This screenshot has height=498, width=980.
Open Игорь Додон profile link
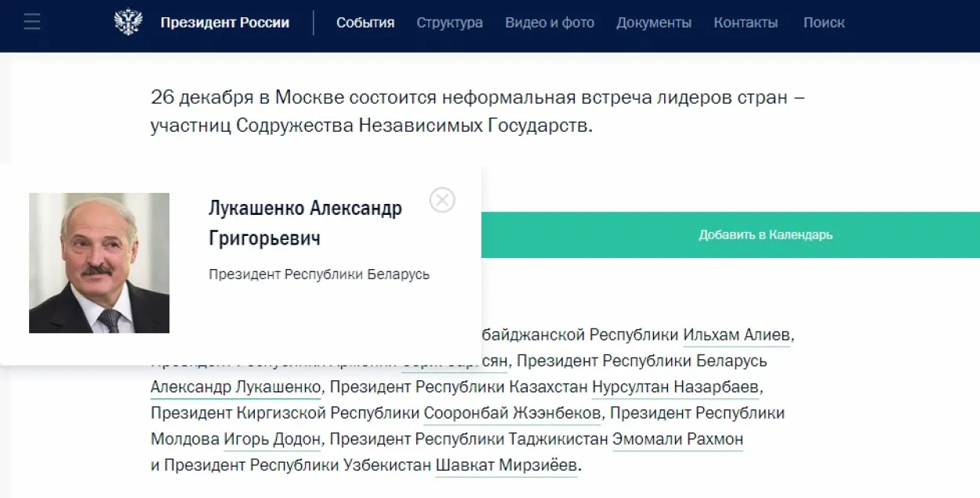click(x=272, y=439)
